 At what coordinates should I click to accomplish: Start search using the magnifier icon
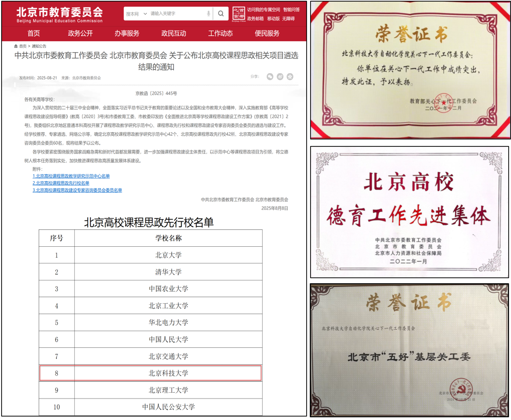[x=221, y=13]
